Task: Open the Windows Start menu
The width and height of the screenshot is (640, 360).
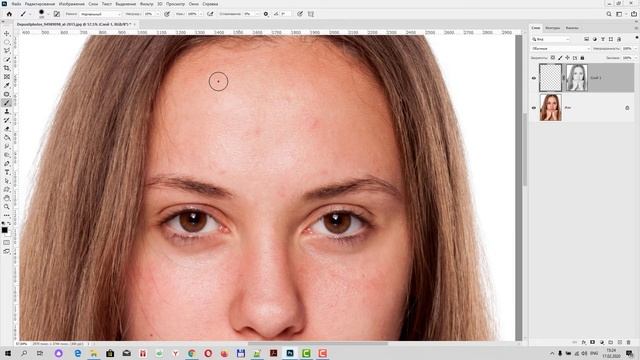Action: (7, 353)
